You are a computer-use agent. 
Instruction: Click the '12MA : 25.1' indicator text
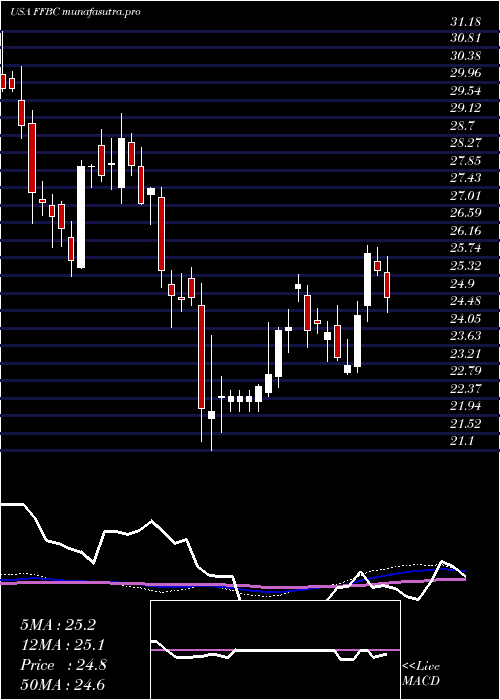point(62,644)
